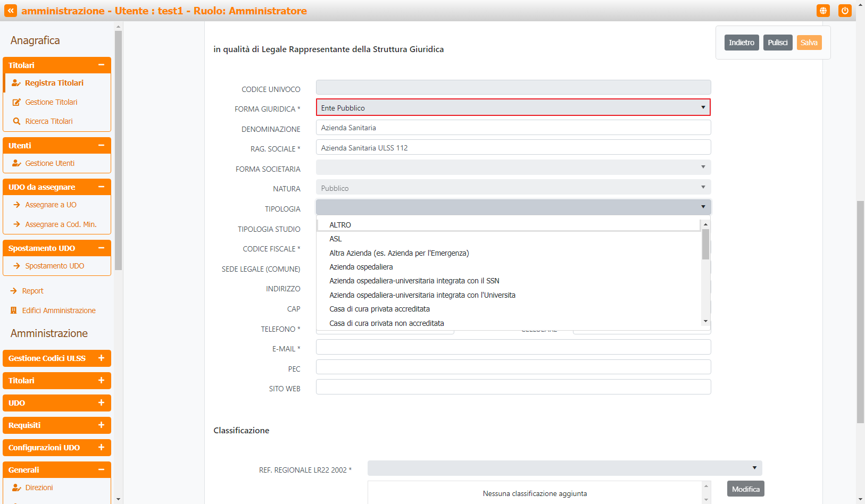Expand the Gestione Codici ULSS section
Viewport: 865px width, 504px height.
pyautogui.click(x=101, y=358)
